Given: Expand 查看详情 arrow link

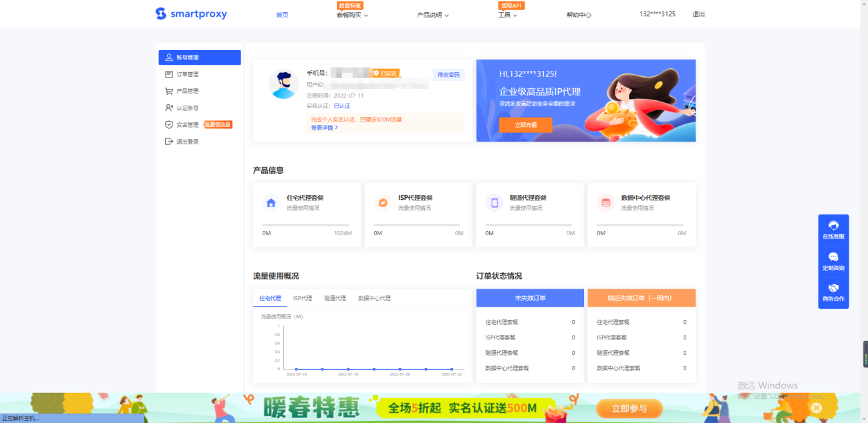Looking at the screenshot, I should click(325, 128).
